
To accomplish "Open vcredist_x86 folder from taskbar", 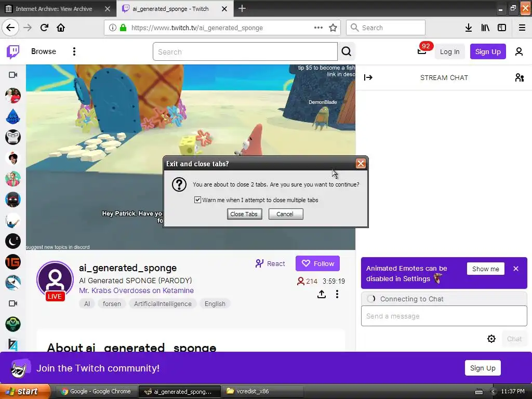I will [262, 391].
